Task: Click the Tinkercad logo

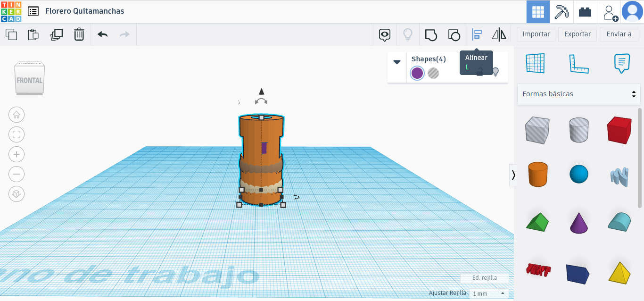Action: pyautogui.click(x=11, y=11)
